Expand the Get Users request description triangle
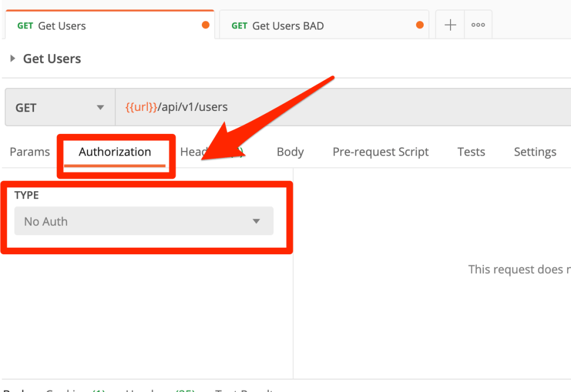Image resolution: width=571 pixels, height=392 pixels. (13, 59)
